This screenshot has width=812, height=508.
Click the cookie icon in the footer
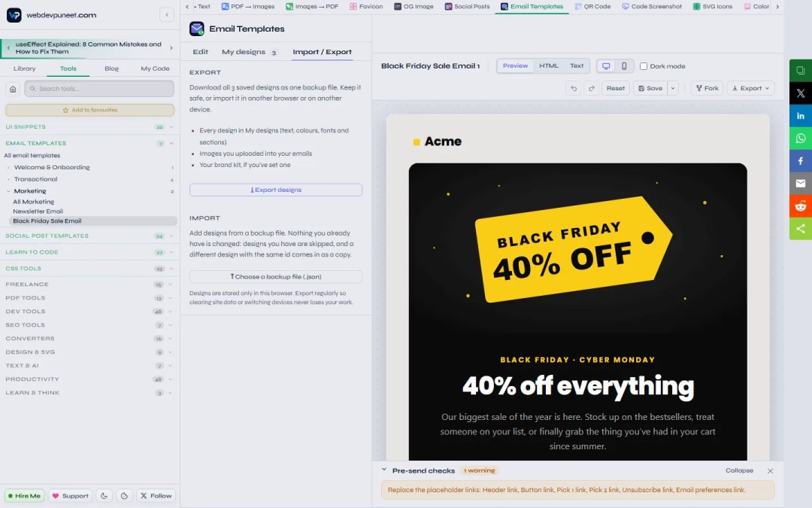tap(124, 495)
